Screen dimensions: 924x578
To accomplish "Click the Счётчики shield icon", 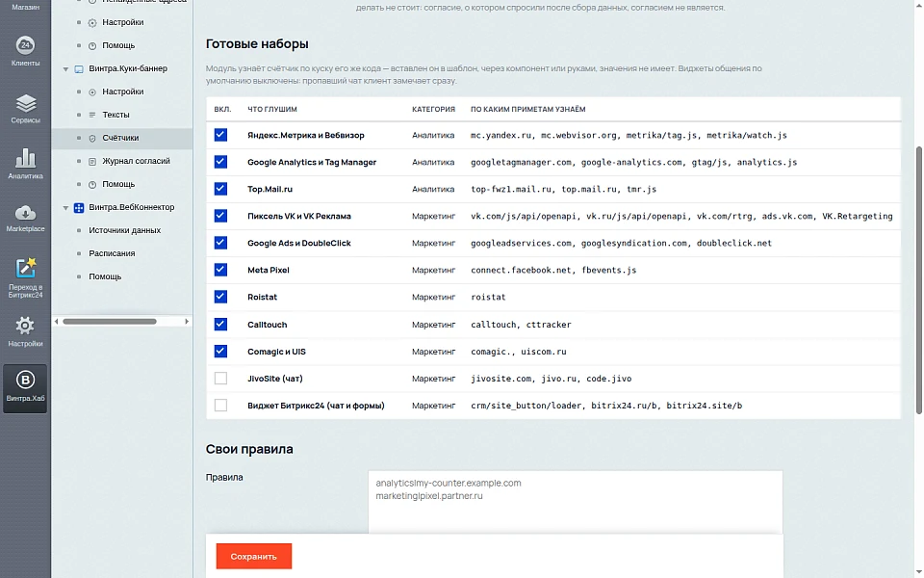I will 92,139.
